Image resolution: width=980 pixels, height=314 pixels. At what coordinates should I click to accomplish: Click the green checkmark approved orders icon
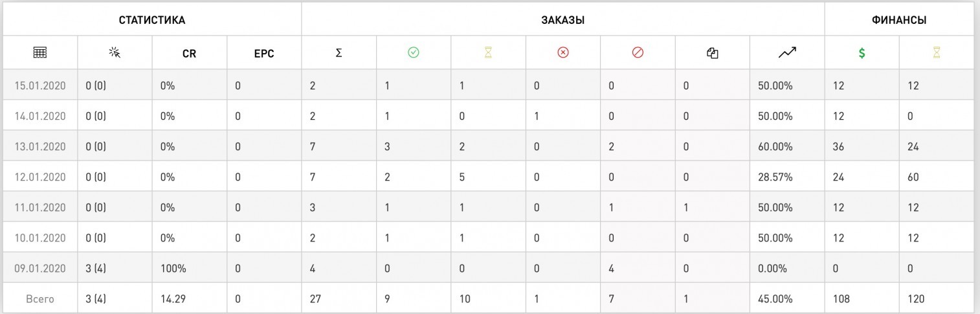[414, 53]
